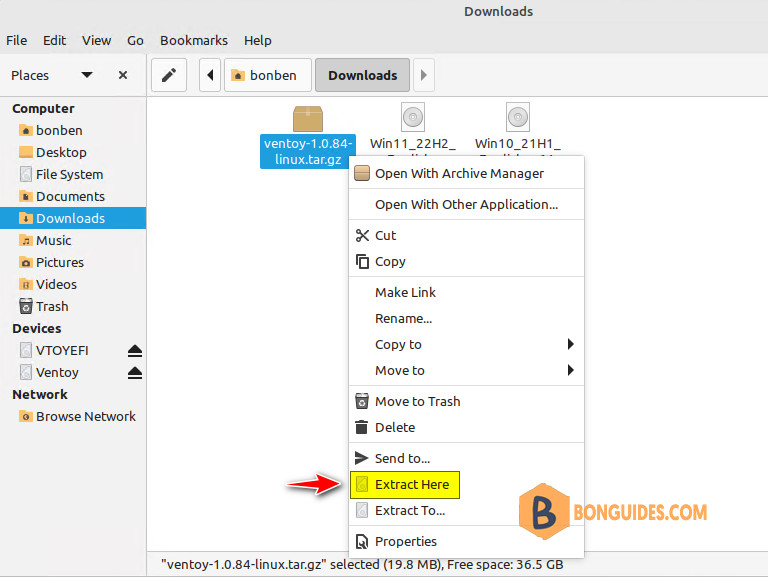
Task: Open Documents in sidebar
Action: tap(73, 196)
